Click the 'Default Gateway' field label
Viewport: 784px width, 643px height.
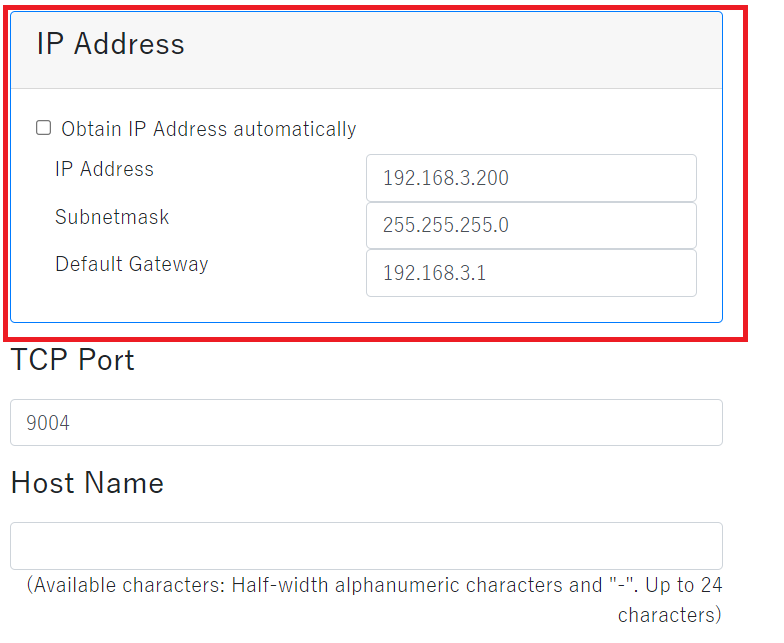(131, 264)
